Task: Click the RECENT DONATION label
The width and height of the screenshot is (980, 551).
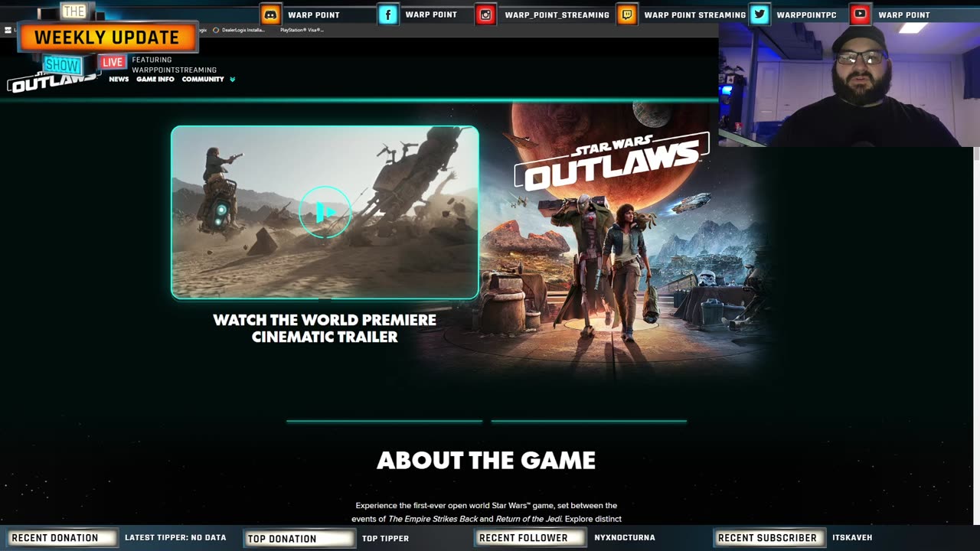Action: [x=61, y=538]
